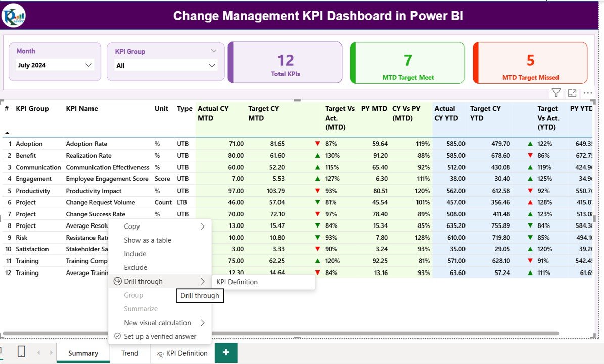The width and height of the screenshot is (604, 364).
Task: Switch to the Trend tab
Action: [130, 353]
